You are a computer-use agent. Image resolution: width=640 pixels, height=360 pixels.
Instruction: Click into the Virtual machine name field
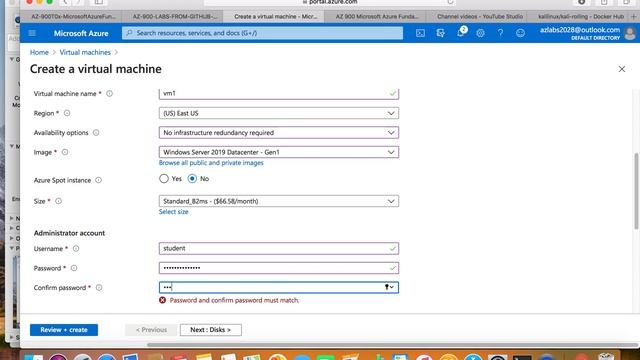click(279, 93)
